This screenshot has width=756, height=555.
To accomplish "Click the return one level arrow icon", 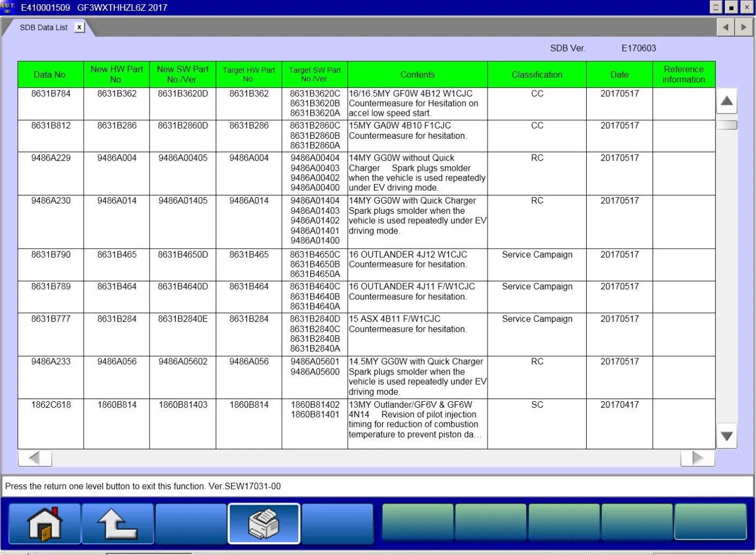I will click(118, 523).
